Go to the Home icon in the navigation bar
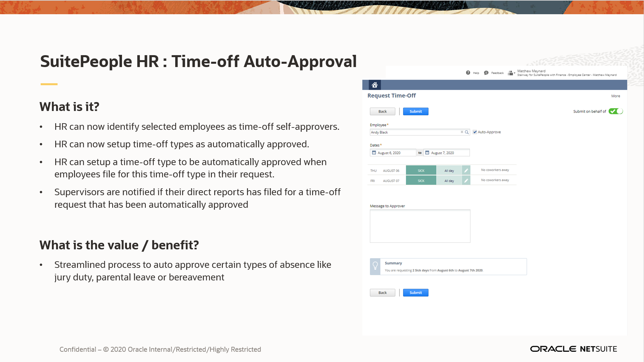This screenshot has width=644, height=362. [x=375, y=85]
